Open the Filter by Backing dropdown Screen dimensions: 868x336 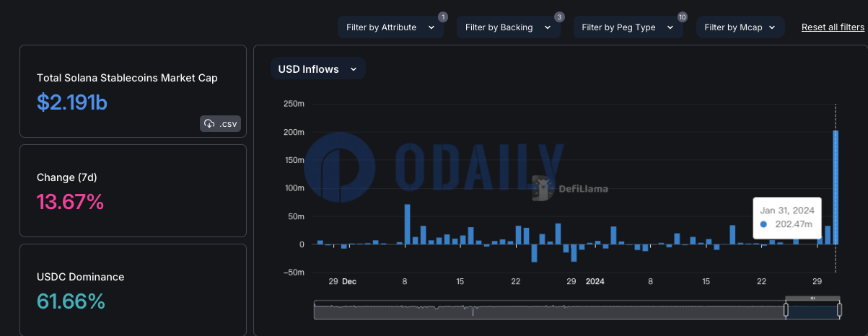coord(509,27)
